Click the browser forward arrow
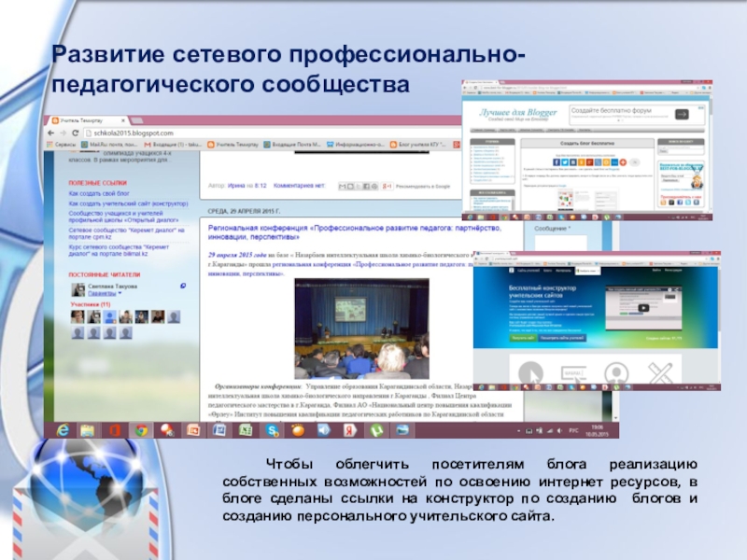 pos(63,133)
